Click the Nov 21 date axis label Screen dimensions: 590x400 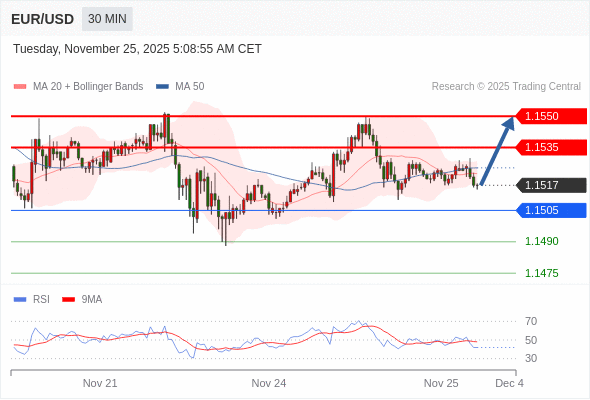click(100, 383)
